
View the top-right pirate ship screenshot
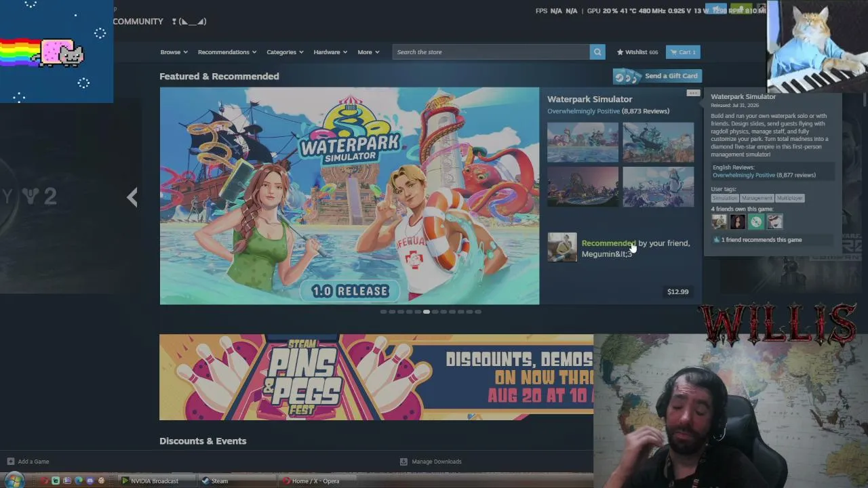[658, 142]
